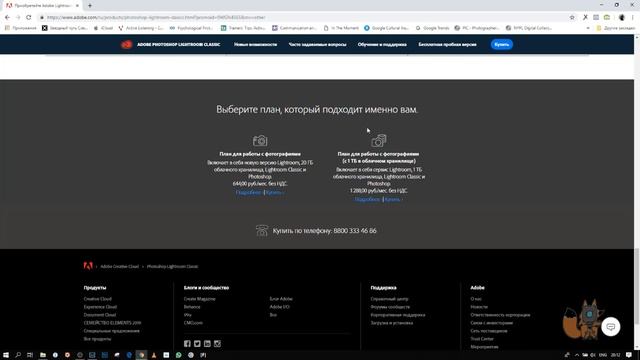Open the Бесплатная пробная версия menu item
This screenshot has height=360, width=640.
447,44
